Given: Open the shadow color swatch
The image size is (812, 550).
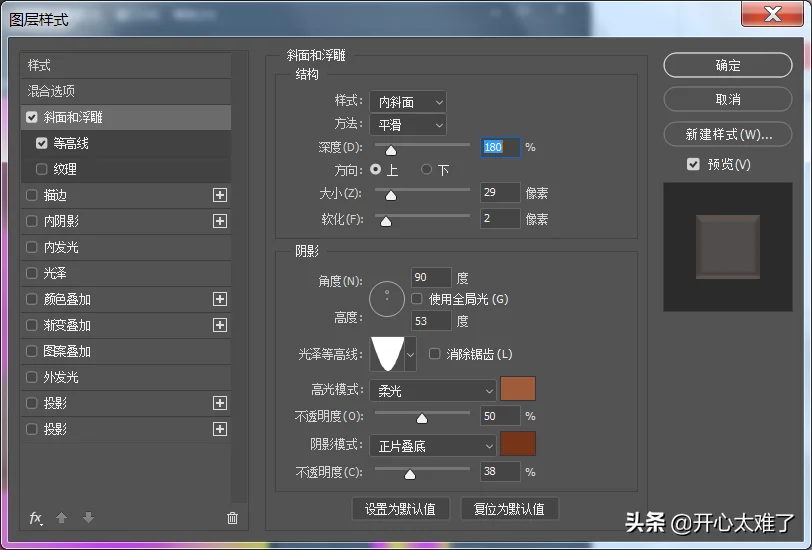Looking at the screenshot, I should (518, 444).
